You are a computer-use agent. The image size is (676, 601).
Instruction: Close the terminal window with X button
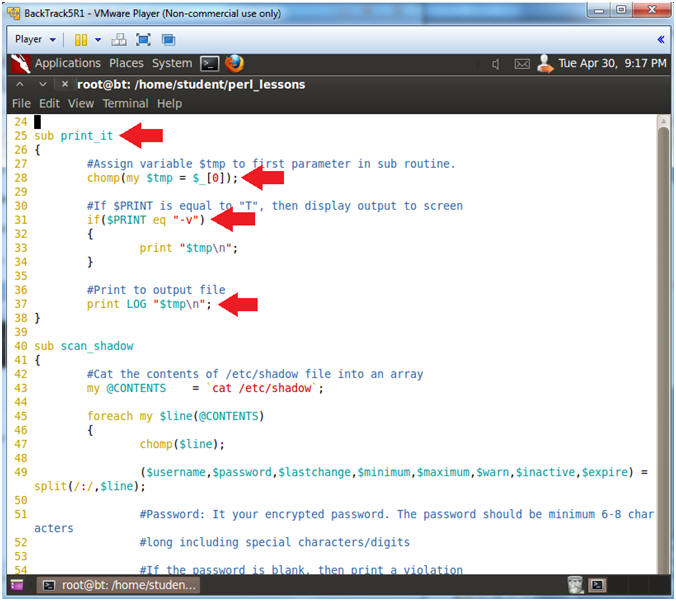tap(65, 85)
